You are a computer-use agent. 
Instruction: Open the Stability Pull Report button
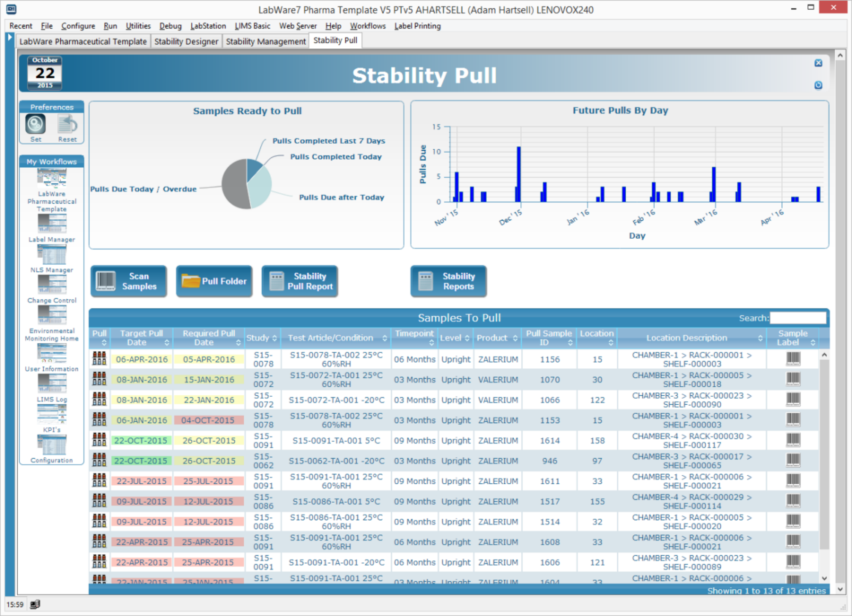coord(300,281)
